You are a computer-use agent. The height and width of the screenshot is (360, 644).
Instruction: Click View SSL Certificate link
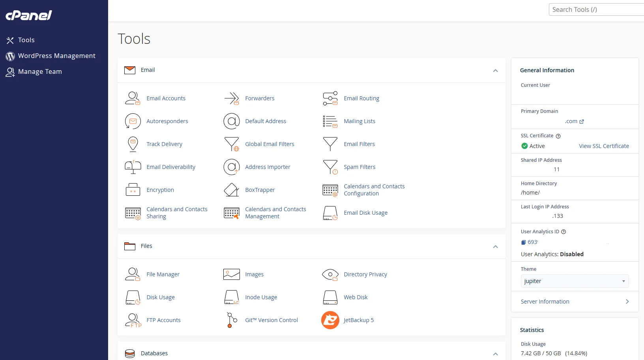[x=604, y=146]
